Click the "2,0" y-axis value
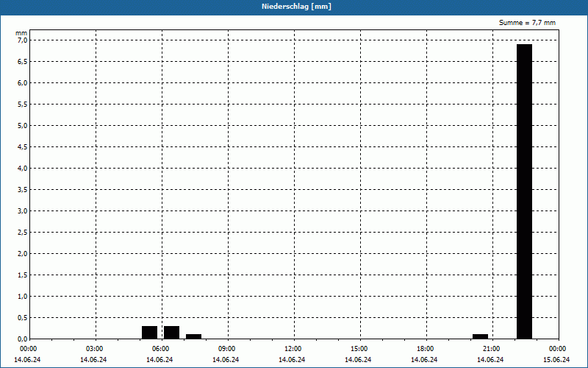The height and width of the screenshot is (368, 588). pyautogui.click(x=23, y=254)
